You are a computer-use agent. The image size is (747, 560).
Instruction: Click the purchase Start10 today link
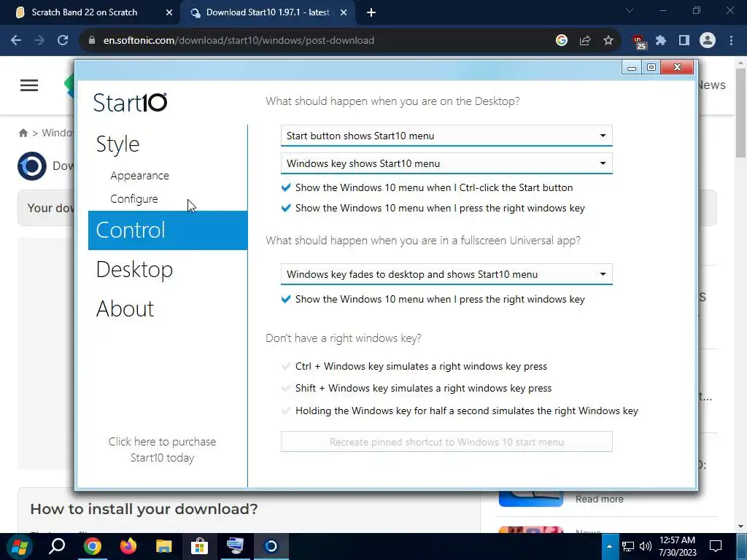pyautogui.click(x=162, y=449)
